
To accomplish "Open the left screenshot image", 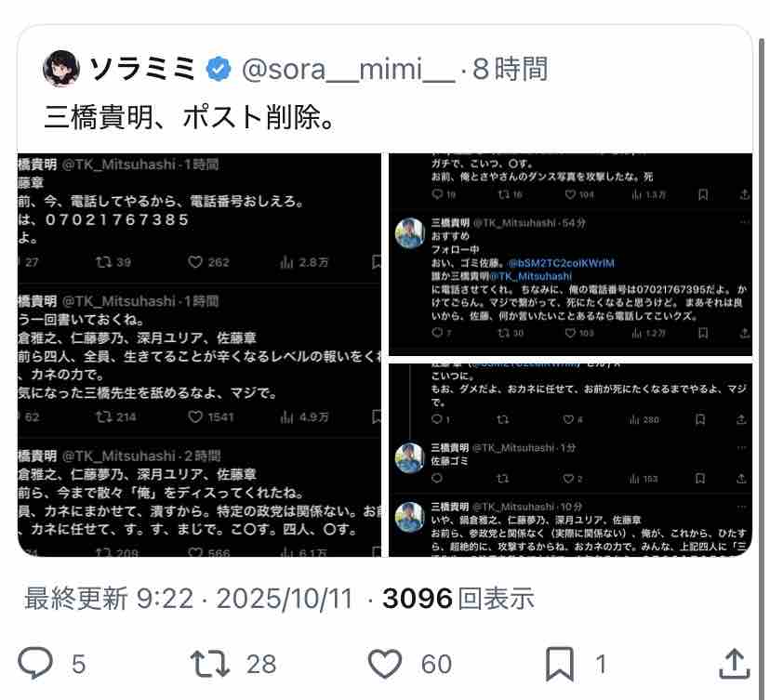I will 199,355.
